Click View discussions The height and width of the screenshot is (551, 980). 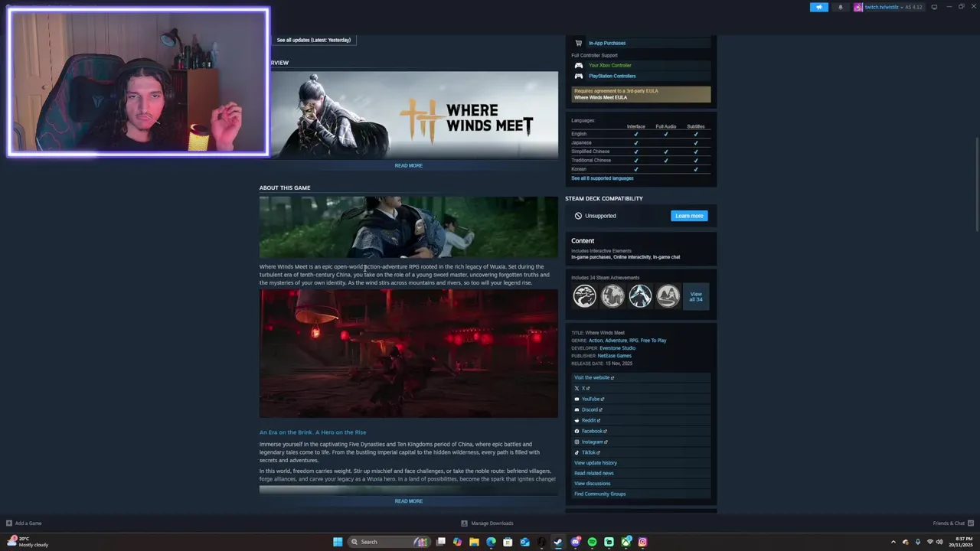click(x=642, y=484)
